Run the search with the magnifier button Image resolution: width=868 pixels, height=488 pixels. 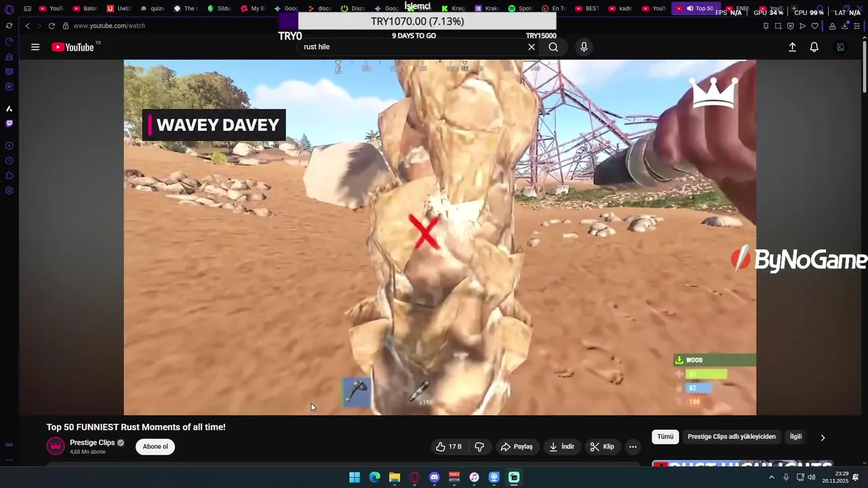pos(553,47)
